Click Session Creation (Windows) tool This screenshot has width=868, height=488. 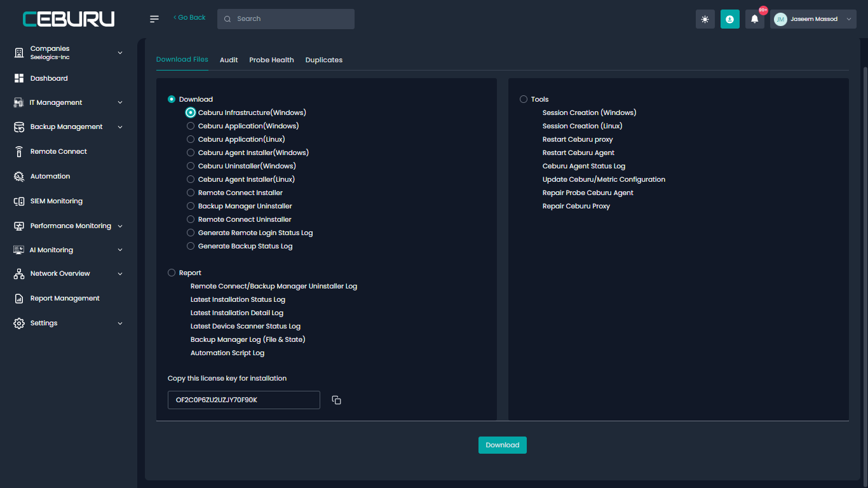point(589,112)
